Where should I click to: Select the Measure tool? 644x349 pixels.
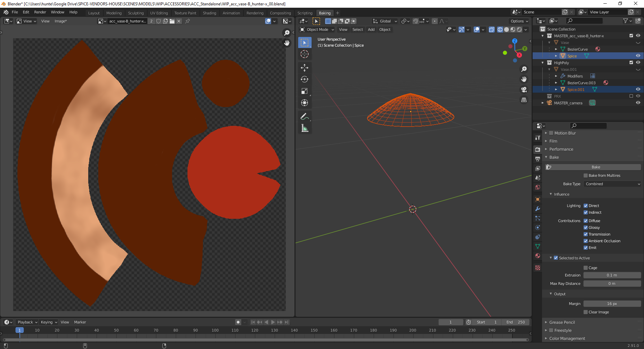(x=305, y=128)
